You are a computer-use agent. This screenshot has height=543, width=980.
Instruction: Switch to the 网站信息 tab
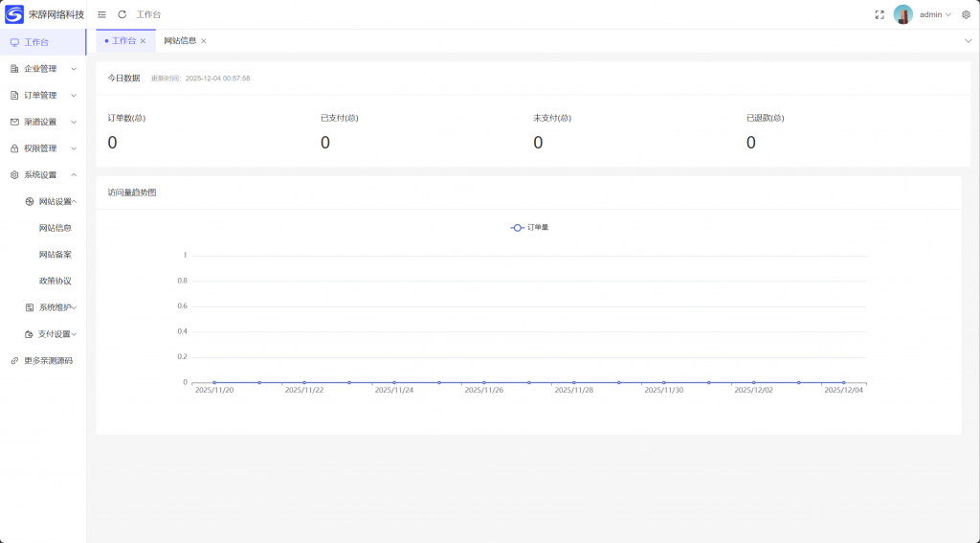click(179, 41)
